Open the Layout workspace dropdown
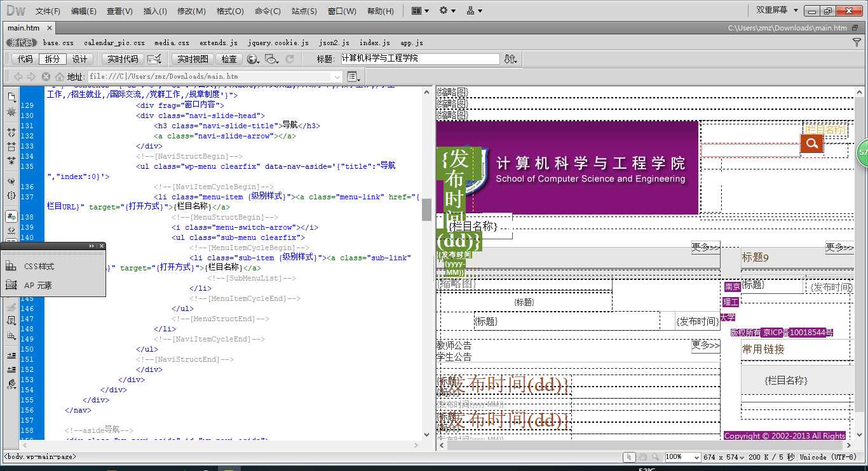 (x=420, y=11)
